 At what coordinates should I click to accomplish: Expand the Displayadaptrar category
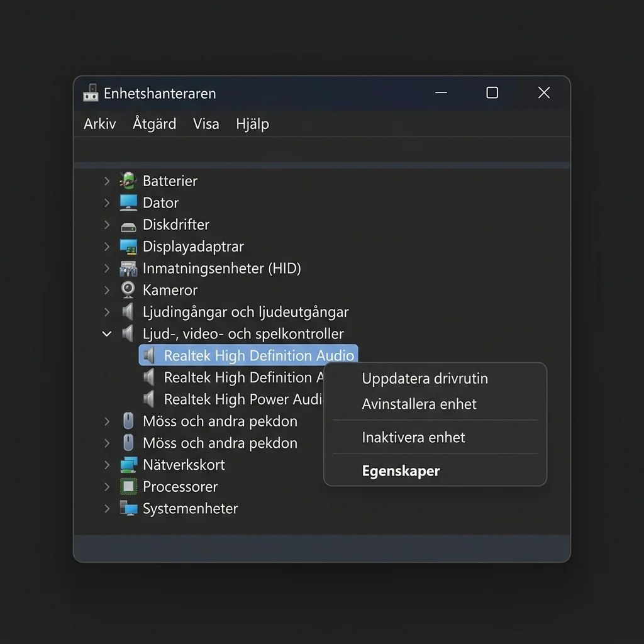tap(107, 247)
